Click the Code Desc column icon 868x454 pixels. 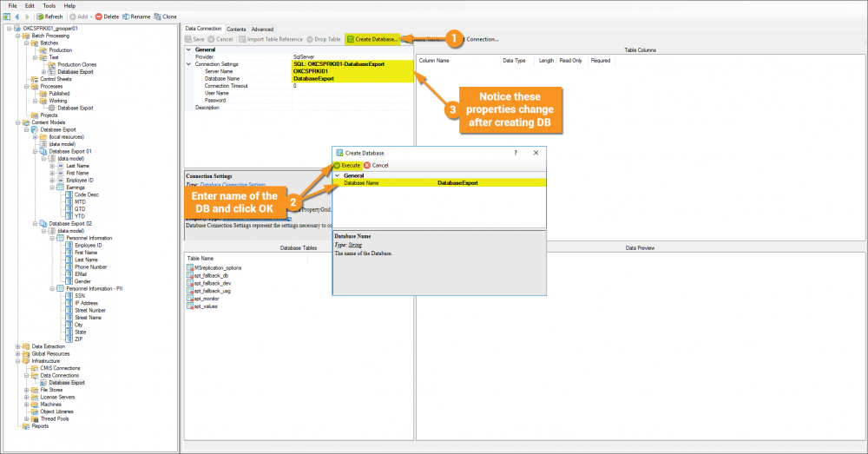[x=69, y=195]
